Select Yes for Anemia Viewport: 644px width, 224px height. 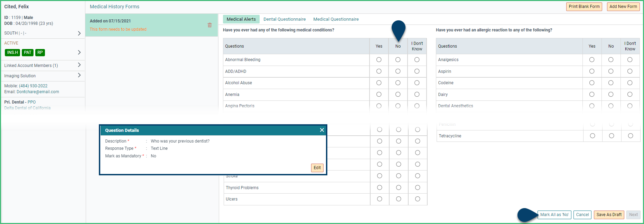[379, 94]
